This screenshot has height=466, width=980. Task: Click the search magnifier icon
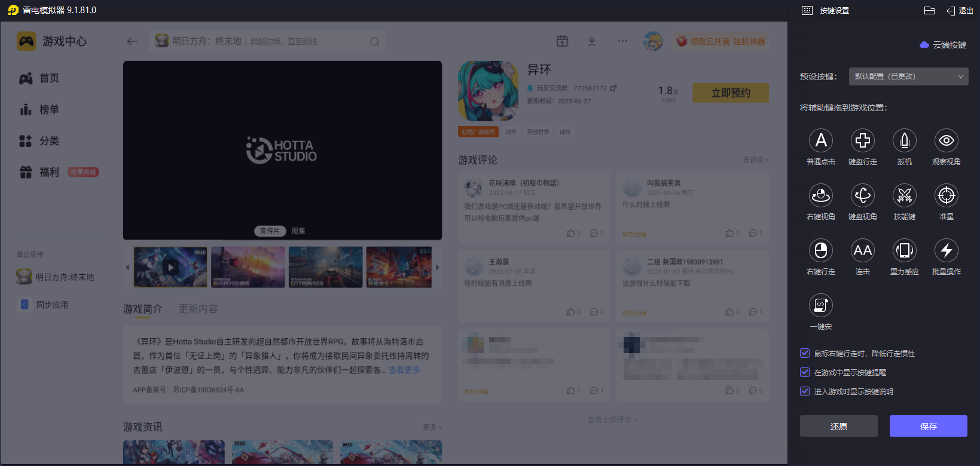375,42
